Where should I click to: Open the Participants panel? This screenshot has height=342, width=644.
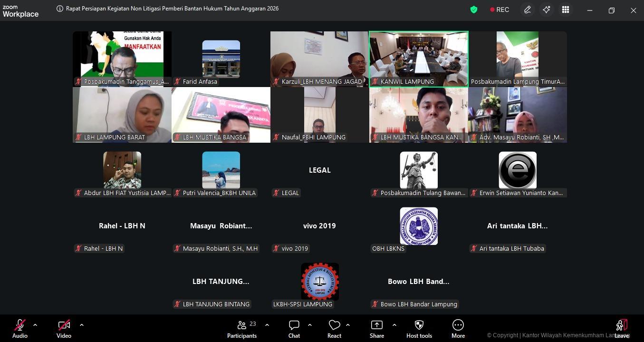(242, 329)
